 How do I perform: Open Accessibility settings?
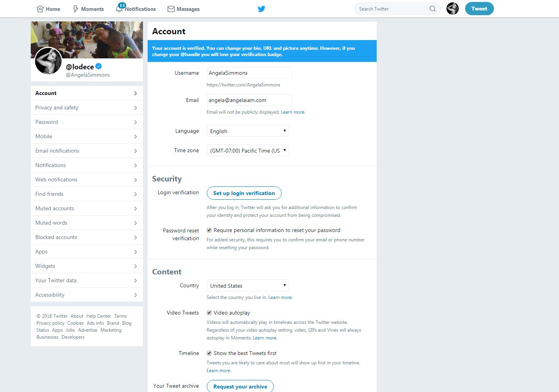point(87,295)
